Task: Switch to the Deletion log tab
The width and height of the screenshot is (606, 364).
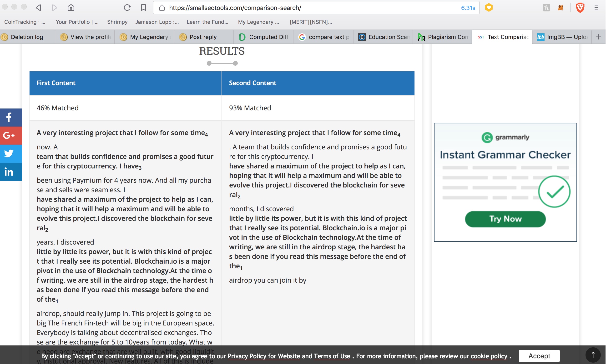Action: (x=27, y=37)
